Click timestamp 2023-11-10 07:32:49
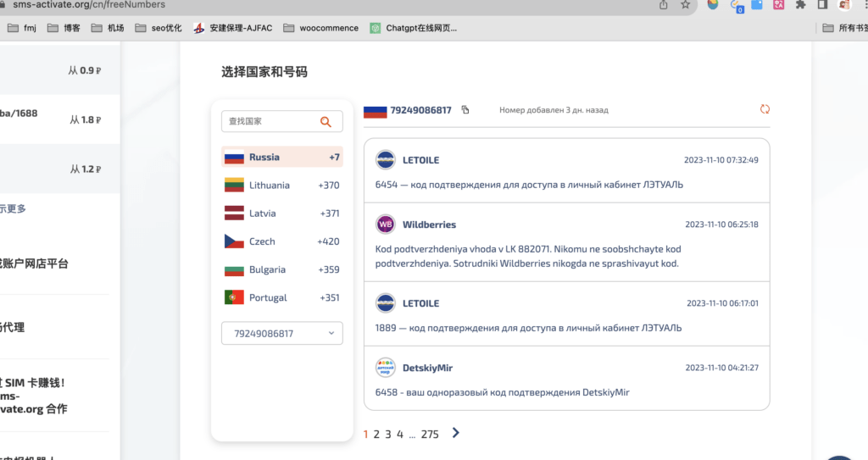Screen dimensions: 868x460 [x=721, y=160]
